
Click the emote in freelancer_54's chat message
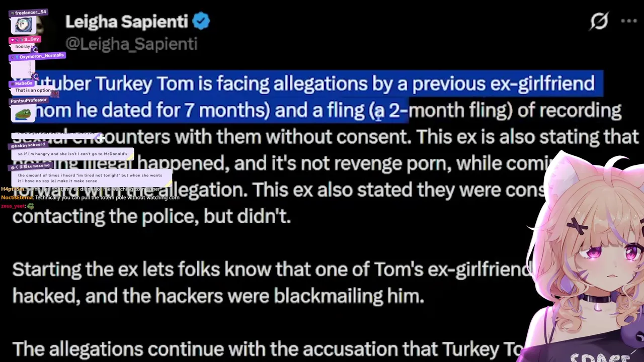[x=23, y=25]
